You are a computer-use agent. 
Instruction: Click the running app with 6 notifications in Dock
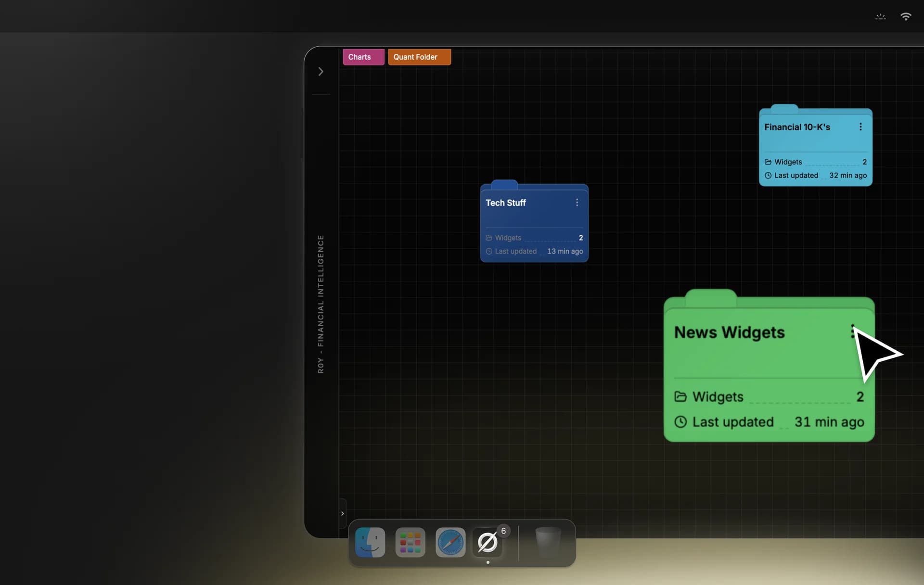488,542
